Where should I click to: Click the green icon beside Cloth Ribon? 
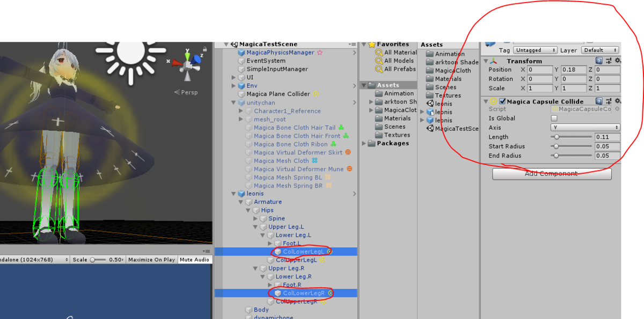pos(333,144)
